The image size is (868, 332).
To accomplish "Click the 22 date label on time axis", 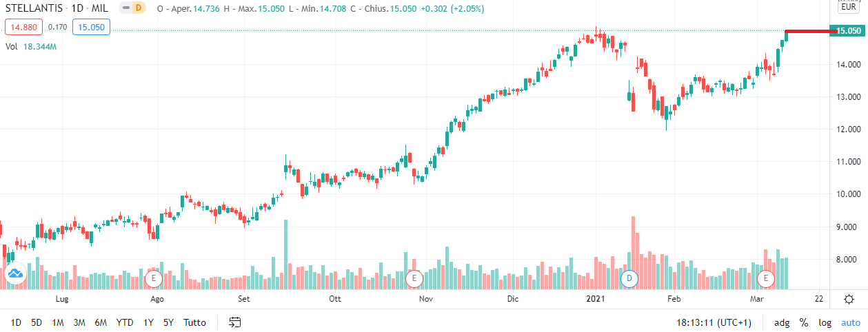I will pyautogui.click(x=818, y=299).
